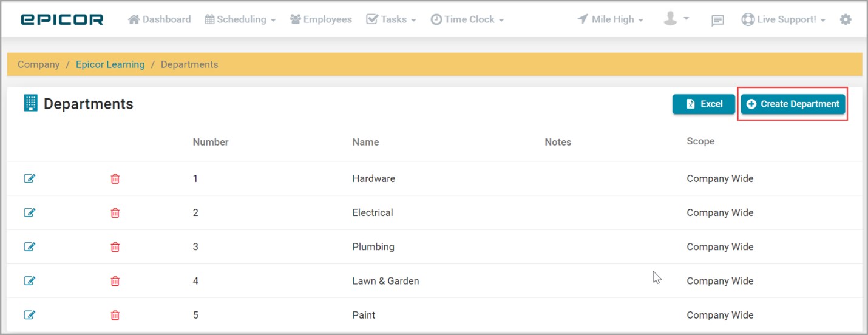Click the Create Department button
Screen dimensions: 868x335
793,104
